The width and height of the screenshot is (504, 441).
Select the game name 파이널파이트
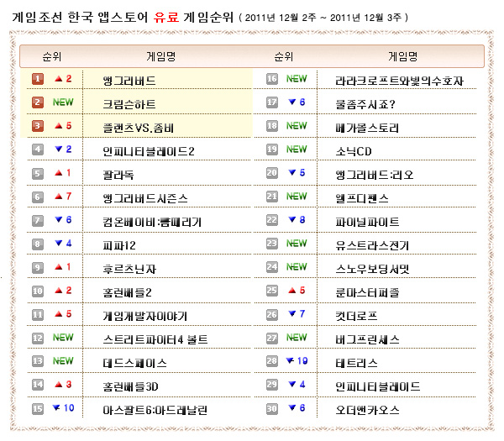point(367,222)
